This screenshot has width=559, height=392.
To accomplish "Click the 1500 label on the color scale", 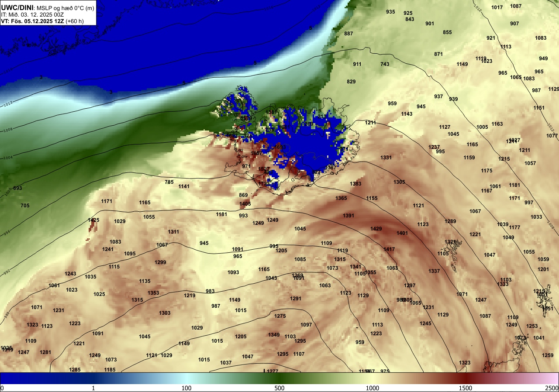I will (465, 388).
